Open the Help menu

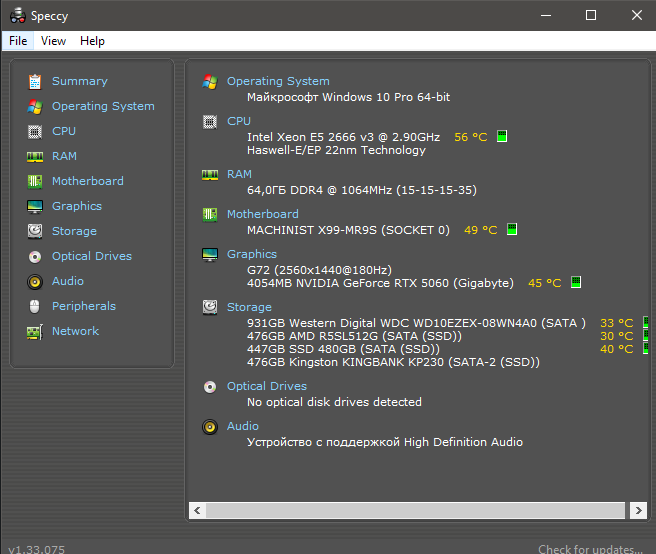coord(92,41)
